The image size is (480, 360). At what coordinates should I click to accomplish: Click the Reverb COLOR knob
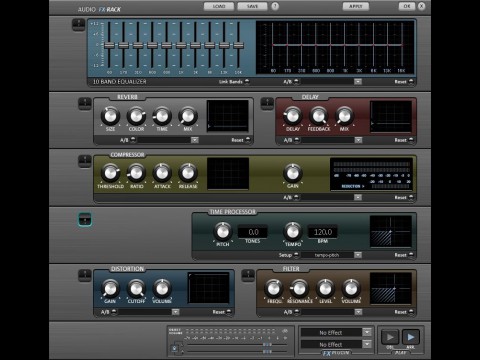(x=136, y=116)
